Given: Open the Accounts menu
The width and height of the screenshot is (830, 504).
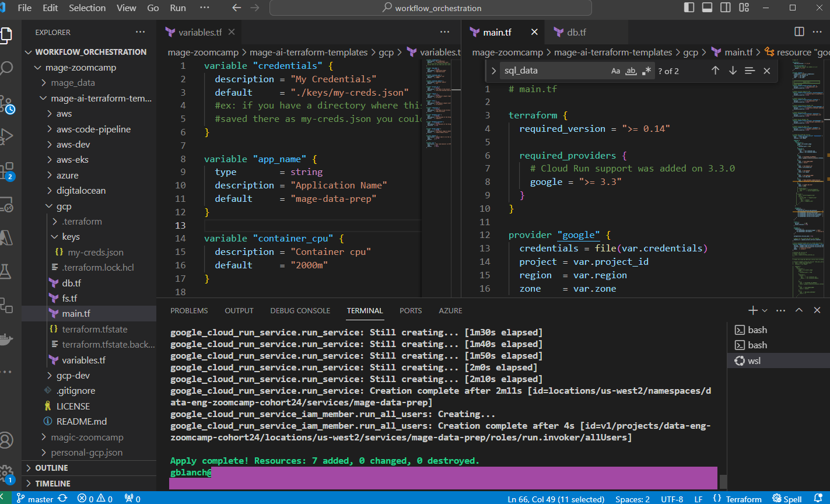Looking at the screenshot, I should [x=6, y=439].
